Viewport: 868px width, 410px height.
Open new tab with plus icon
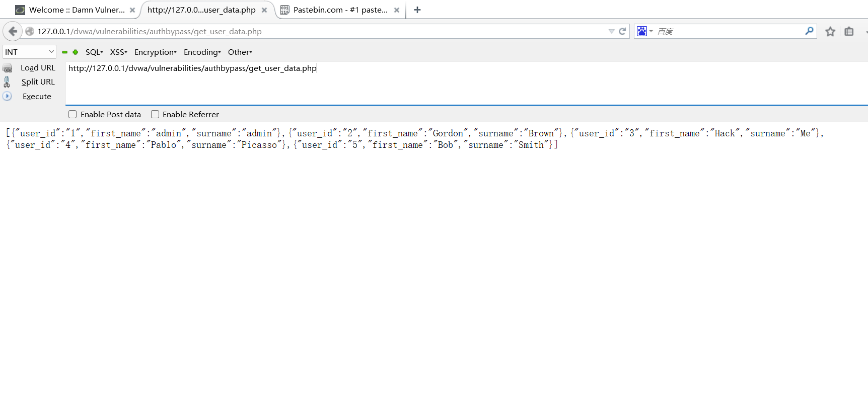click(x=417, y=10)
